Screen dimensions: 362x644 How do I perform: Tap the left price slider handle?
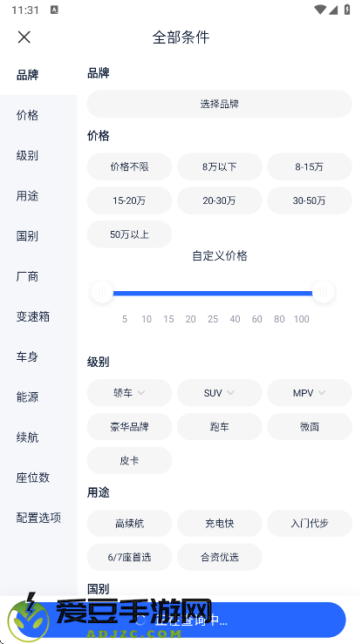click(x=102, y=293)
